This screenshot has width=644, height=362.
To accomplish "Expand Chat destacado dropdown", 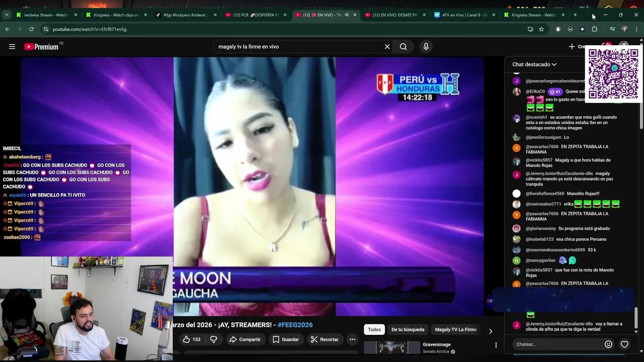I will point(534,64).
